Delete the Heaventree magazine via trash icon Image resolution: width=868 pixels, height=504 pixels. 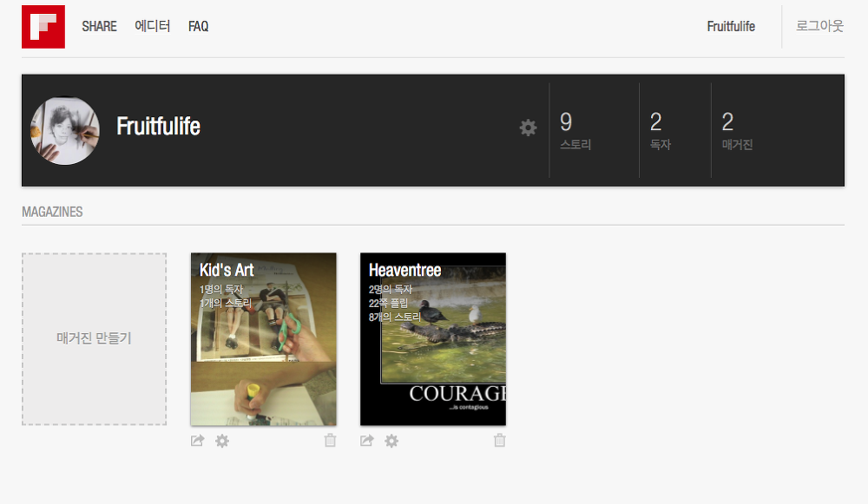[499, 441]
